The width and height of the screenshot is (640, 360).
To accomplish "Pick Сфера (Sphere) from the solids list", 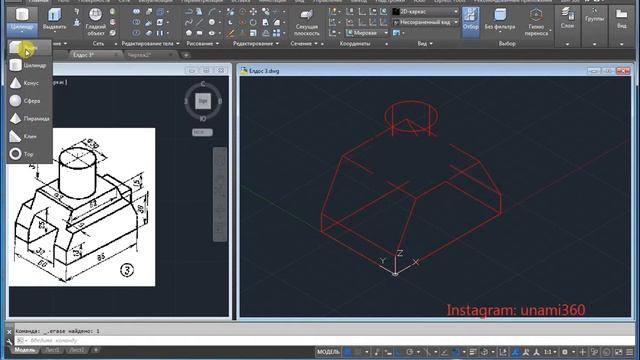I will tap(29, 101).
